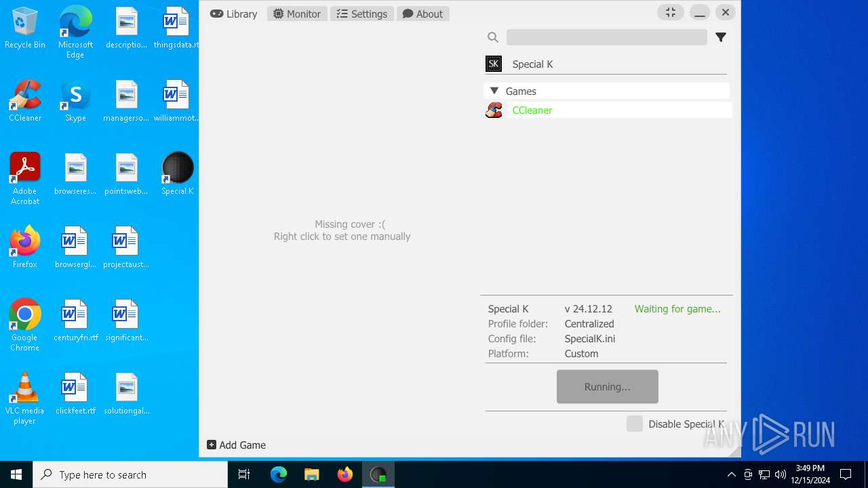
Task: Select the clickfeet.rtf desktop file
Action: coord(75,394)
